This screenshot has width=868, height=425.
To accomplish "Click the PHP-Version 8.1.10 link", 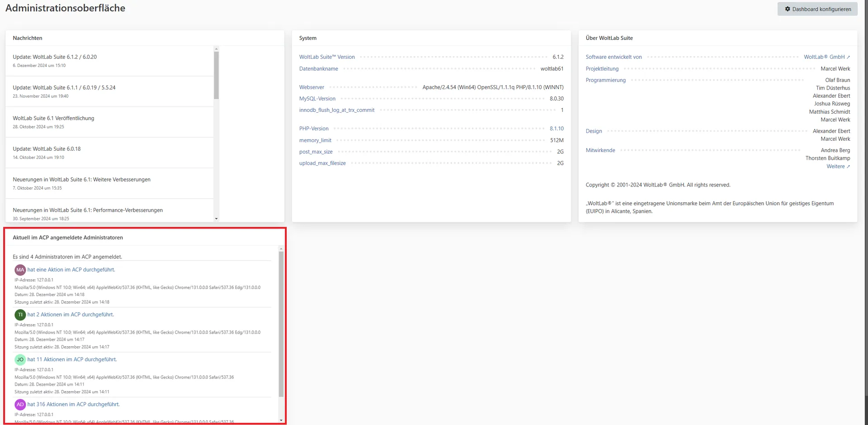I will click(557, 129).
